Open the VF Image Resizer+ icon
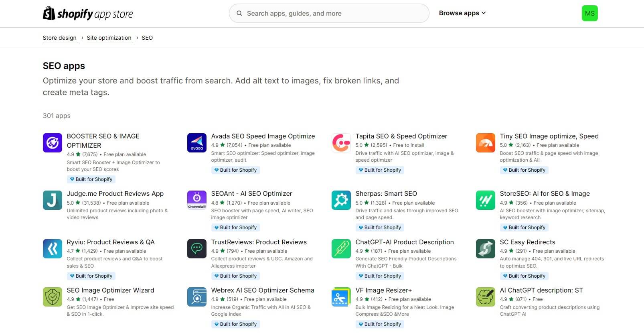 [x=341, y=297]
